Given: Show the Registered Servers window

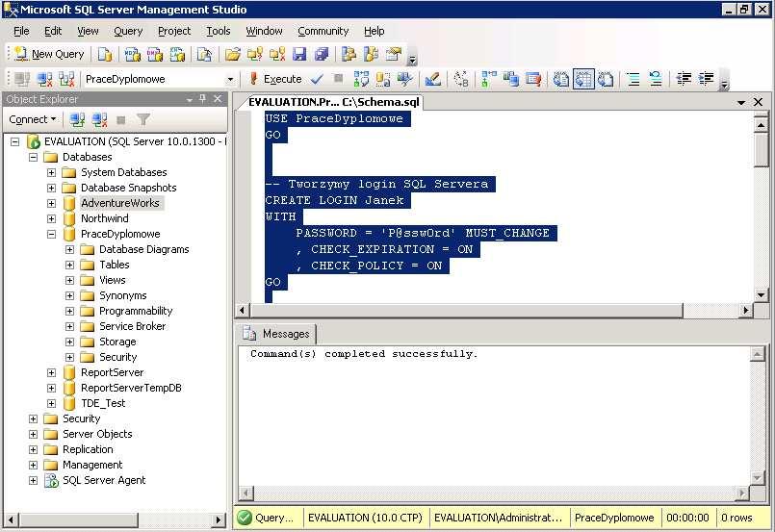Looking at the screenshot, I should (x=349, y=54).
